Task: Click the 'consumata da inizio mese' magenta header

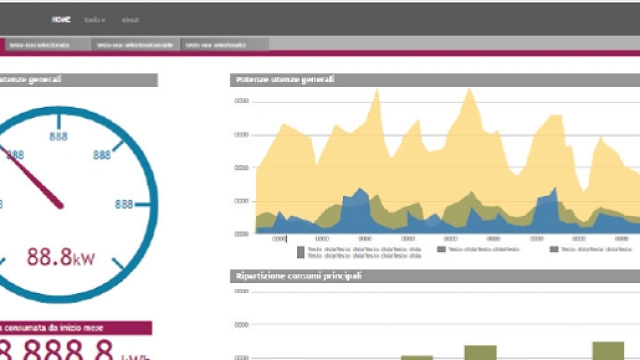Action: tap(76, 328)
